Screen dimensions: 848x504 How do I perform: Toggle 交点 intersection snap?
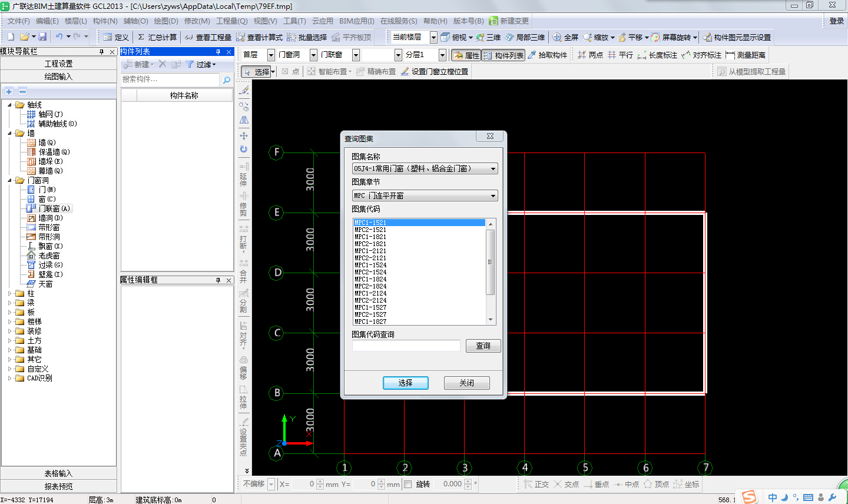click(566, 484)
